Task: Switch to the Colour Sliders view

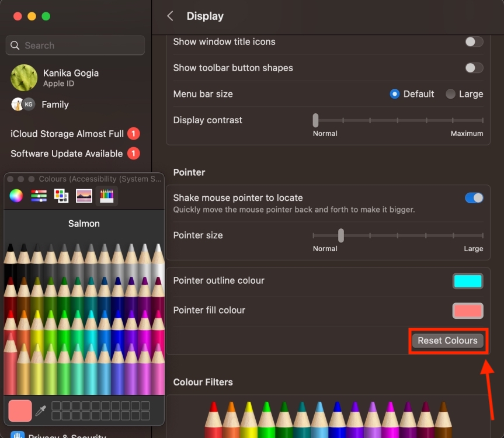Action: pos(39,196)
